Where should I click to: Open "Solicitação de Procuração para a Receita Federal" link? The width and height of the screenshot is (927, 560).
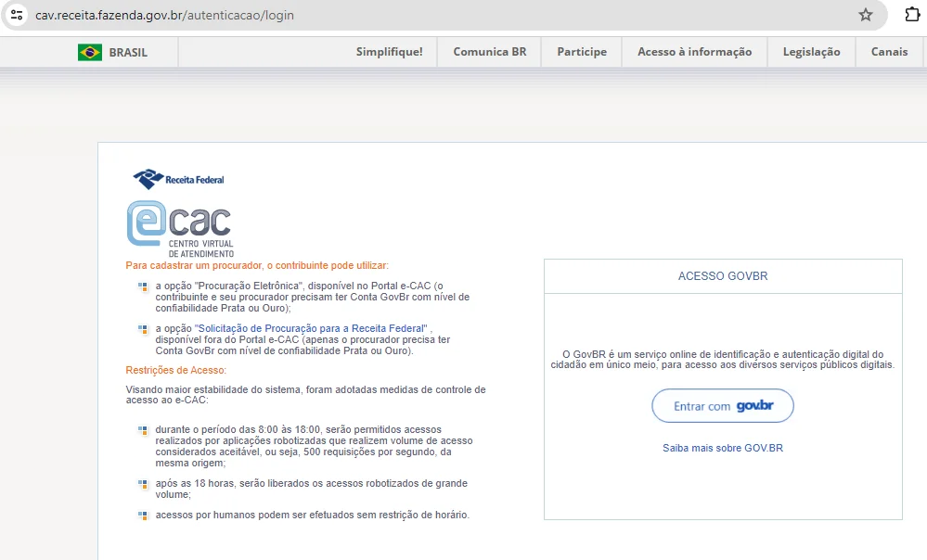311,328
